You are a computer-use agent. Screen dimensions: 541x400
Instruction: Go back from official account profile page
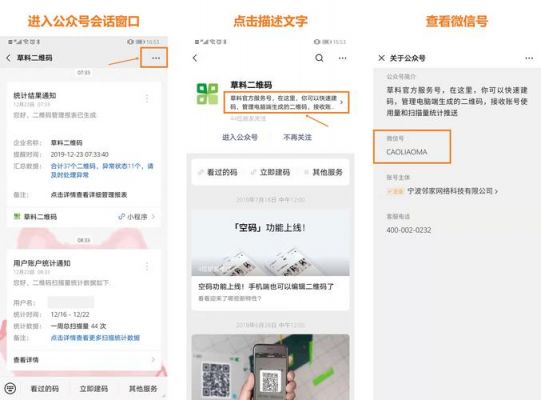click(x=195, y=58)
